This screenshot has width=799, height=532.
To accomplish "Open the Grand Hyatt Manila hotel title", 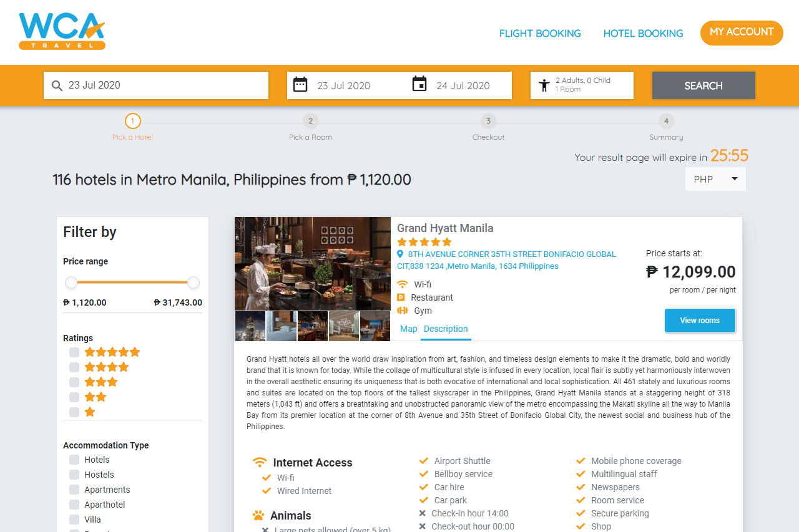I will (445, 228).
